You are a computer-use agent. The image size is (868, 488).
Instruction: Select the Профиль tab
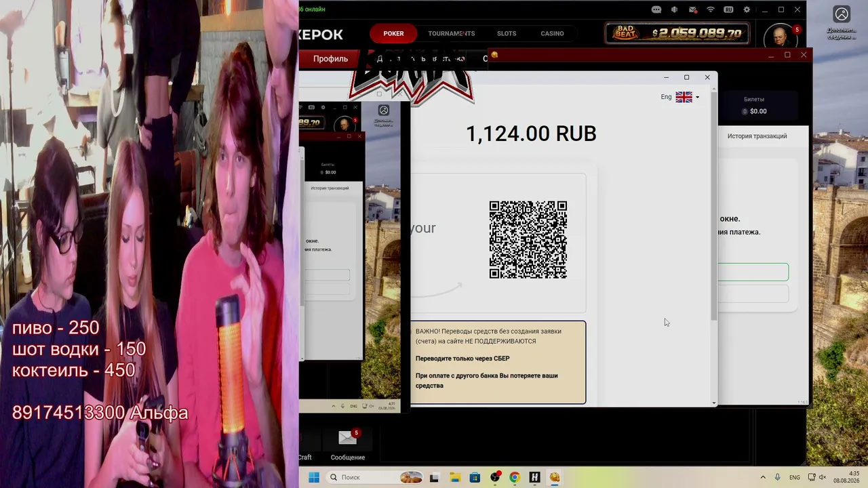tap(330, 59)
